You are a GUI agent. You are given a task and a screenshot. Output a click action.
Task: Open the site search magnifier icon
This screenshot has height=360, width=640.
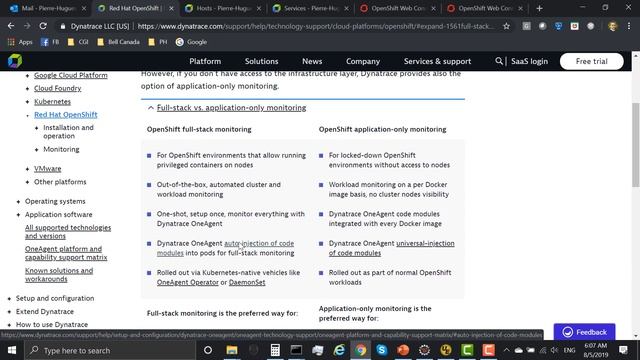click(x=499, y=61)
